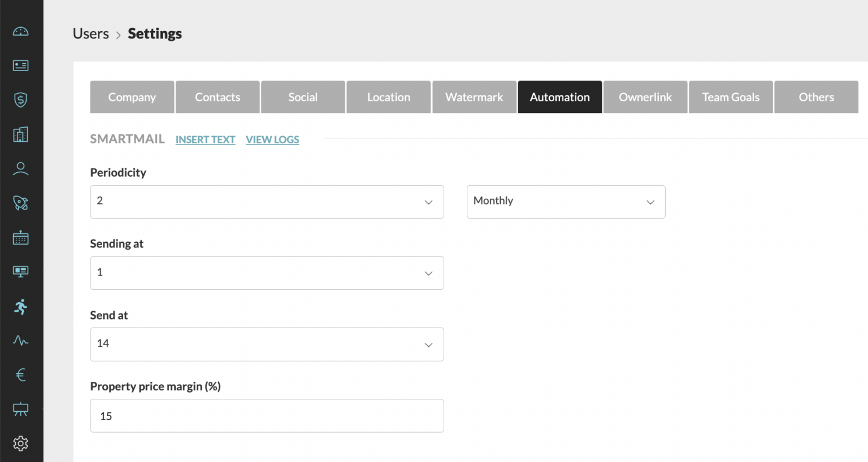The image size is (868, 462).
Task: Switch to the Watermark tab
Action: [x=474, y=97]
